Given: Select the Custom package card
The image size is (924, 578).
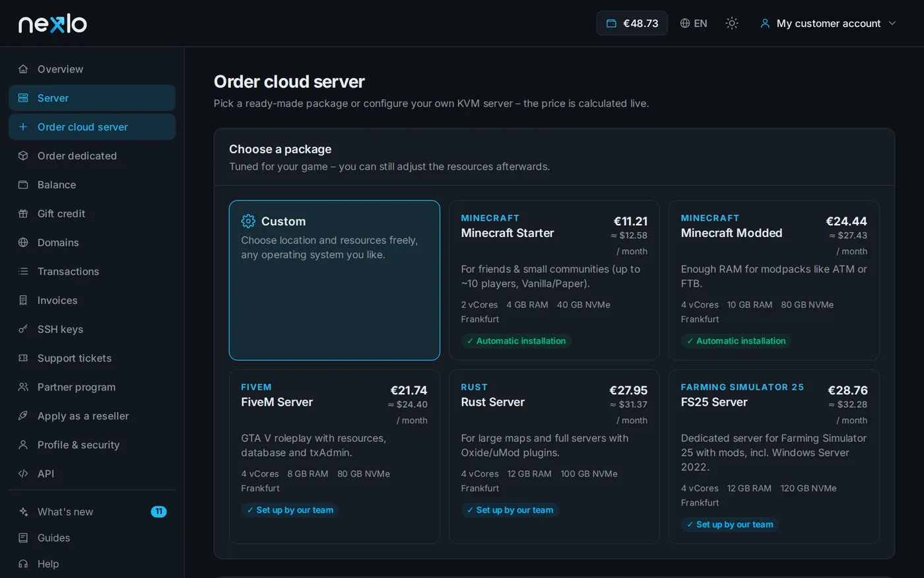Looking at the screenshot, I should tap(335, 280).
